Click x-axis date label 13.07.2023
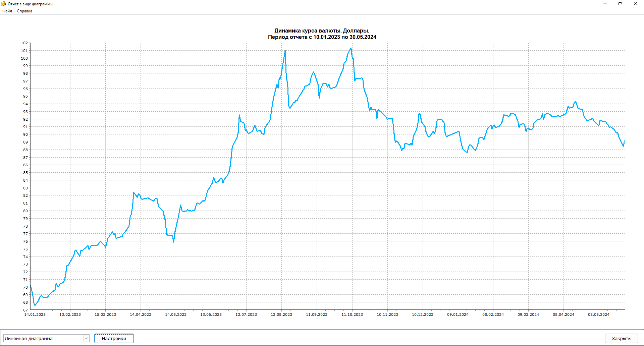 click(246, 314)
